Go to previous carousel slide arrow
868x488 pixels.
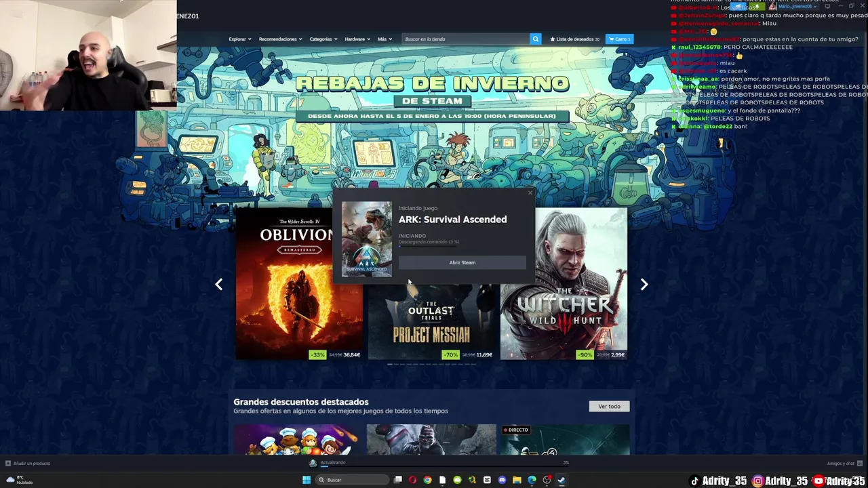coord(218,285)
